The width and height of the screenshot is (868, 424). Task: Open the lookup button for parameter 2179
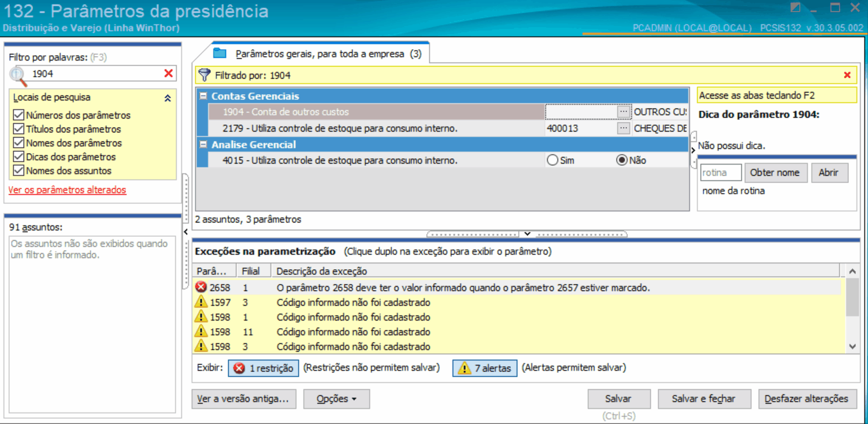623,128
